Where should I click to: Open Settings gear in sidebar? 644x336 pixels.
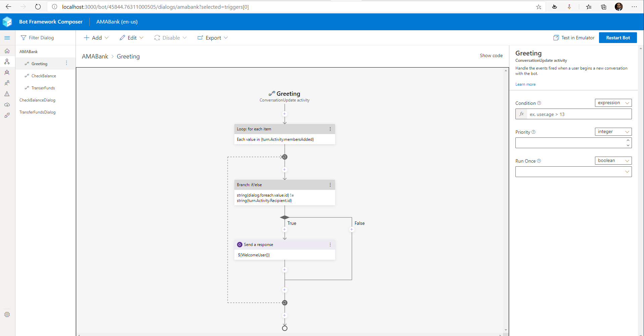coord(7,314)
